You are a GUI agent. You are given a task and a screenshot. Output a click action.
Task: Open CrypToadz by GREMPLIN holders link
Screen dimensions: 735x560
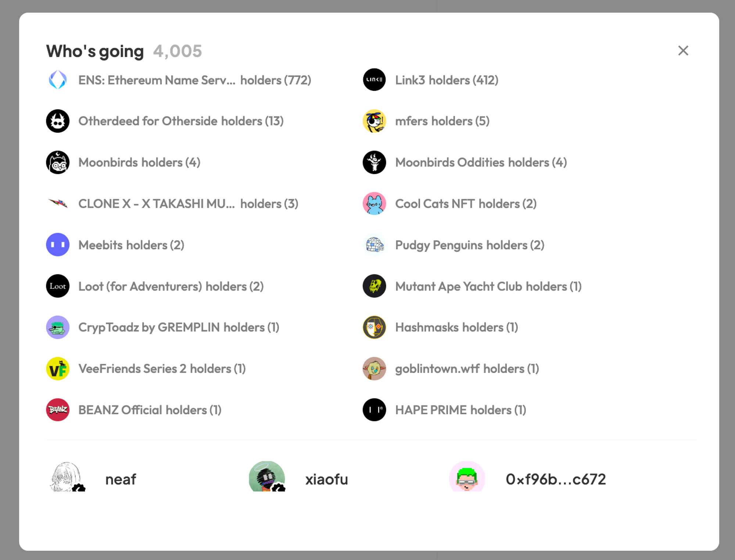pos(179,327)
